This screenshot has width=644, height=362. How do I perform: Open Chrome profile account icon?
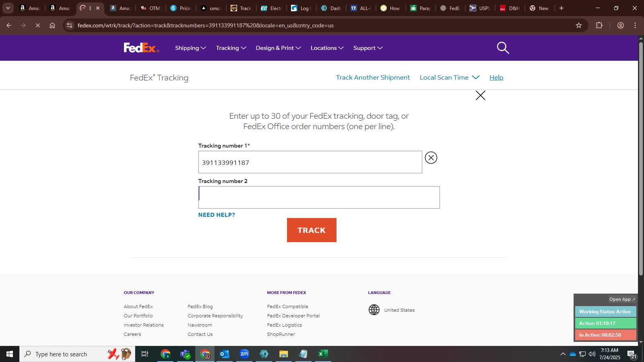(x=621, y=25)
